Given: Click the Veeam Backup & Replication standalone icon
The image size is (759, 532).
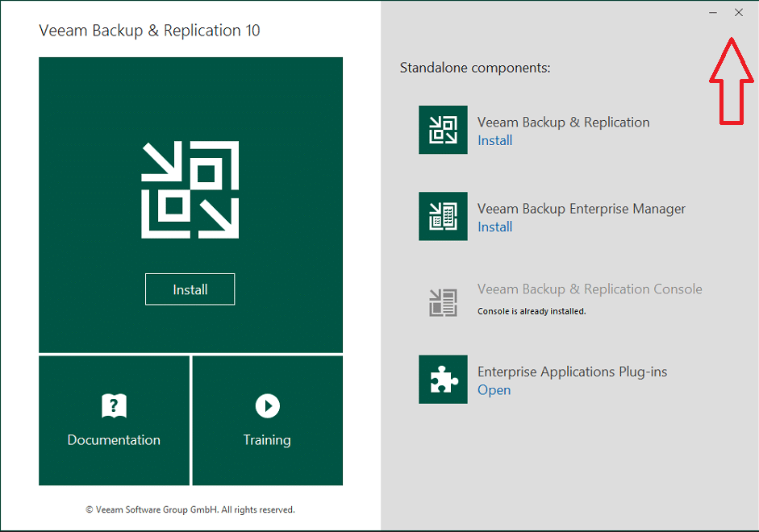Looking at the screenshot, I should (x=443, y=130).
